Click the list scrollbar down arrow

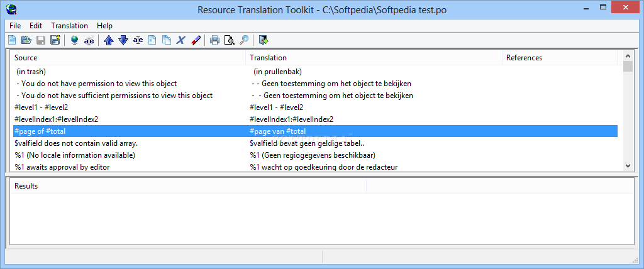(x=628, y=165)
